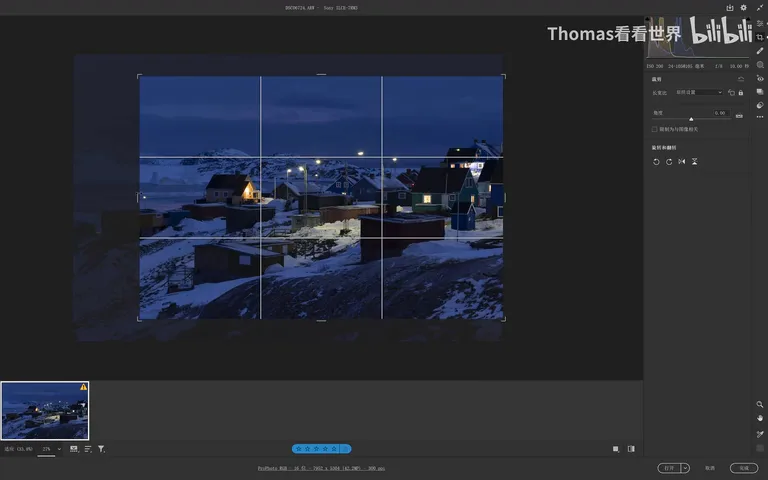Flip the image vertically icon
The image size is (768, 480).
(695, 162)
